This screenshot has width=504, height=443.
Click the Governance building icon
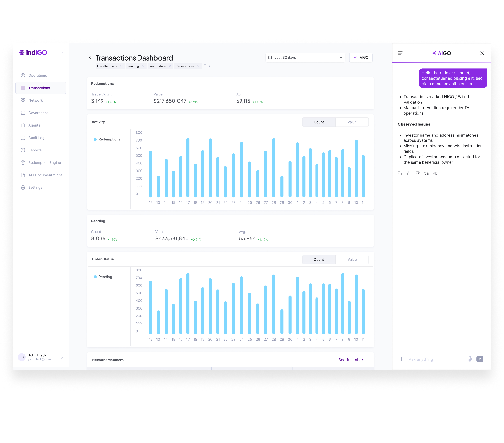[23, 113]
